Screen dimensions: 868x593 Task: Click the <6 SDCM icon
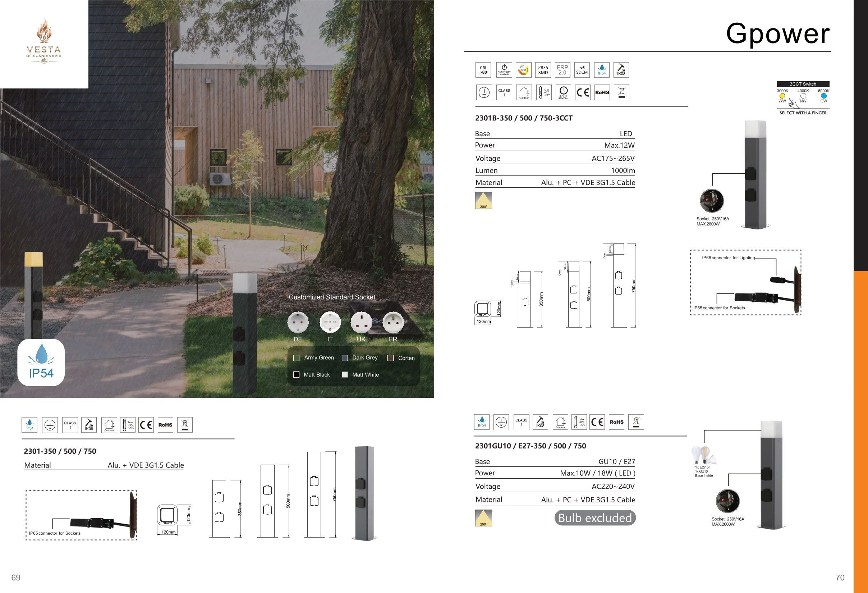coord(582,70)
